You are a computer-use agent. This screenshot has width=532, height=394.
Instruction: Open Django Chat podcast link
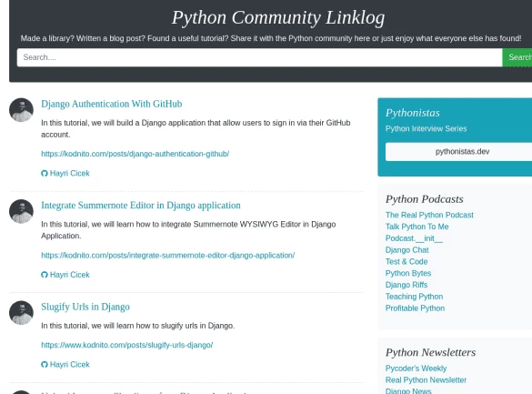pos(407,250)
